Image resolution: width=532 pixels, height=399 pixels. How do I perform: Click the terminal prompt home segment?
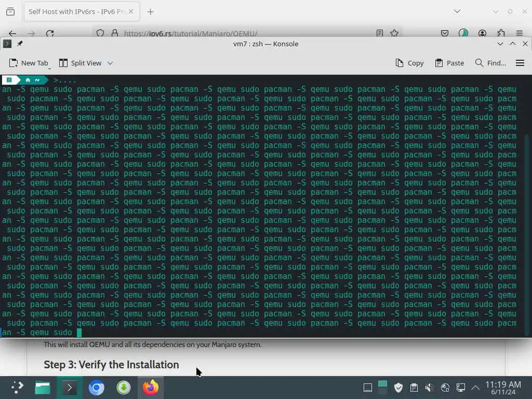tap(32, 80)
